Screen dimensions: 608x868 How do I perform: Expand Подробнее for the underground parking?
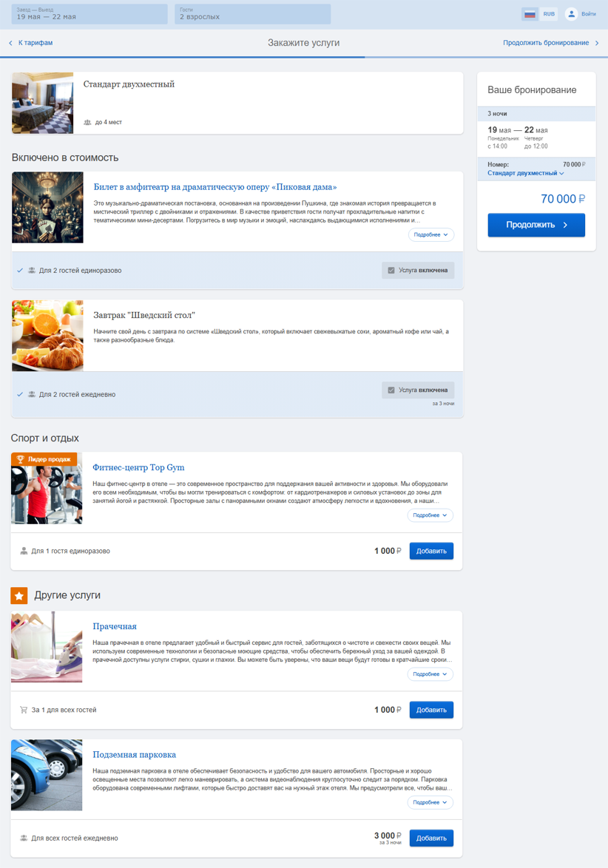[x=430, y=803]
